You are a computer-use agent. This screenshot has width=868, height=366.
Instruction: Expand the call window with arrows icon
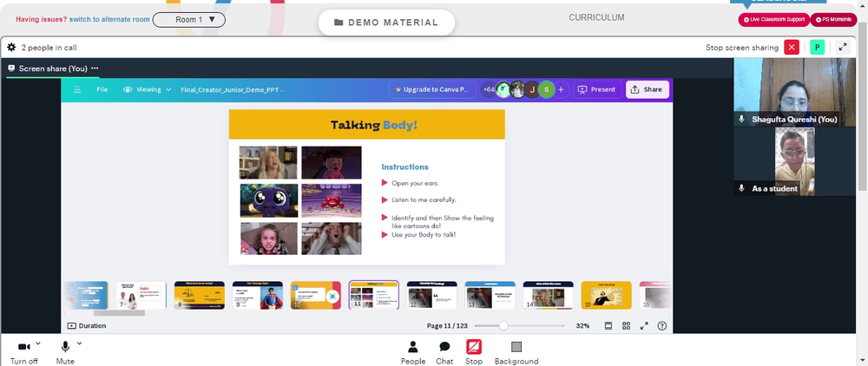[x=843, y=47]
